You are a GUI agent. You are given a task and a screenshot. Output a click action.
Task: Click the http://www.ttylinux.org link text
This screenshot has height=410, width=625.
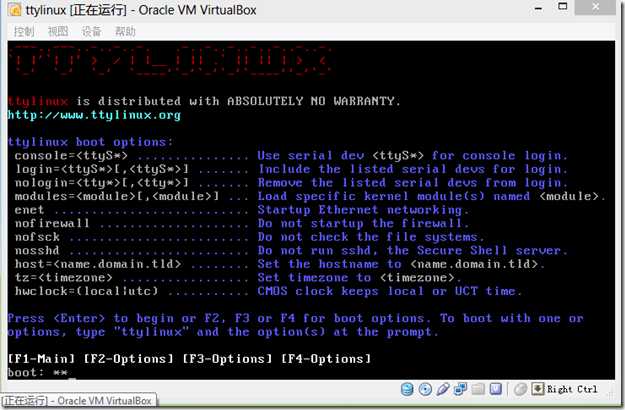point(94,115)
